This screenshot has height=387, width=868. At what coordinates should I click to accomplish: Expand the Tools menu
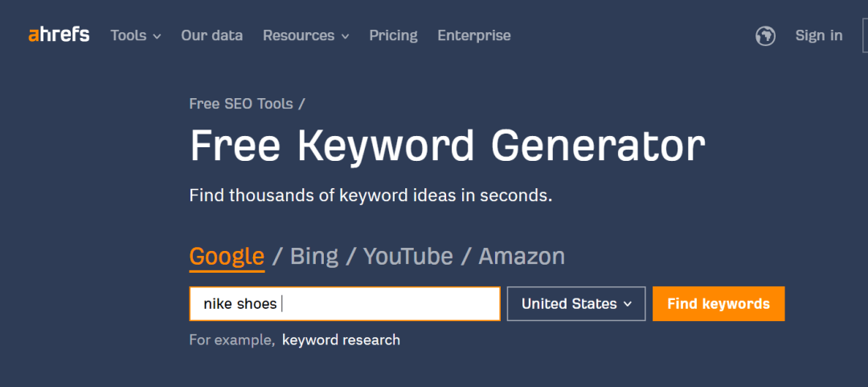[136, 35]
